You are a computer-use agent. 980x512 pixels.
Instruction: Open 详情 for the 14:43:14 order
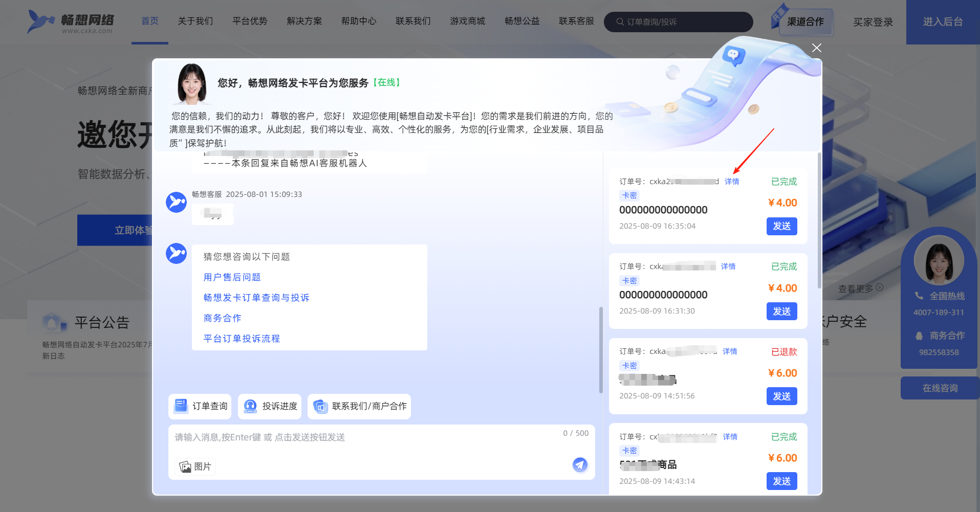pyautogui.click(x=730, y=437)
